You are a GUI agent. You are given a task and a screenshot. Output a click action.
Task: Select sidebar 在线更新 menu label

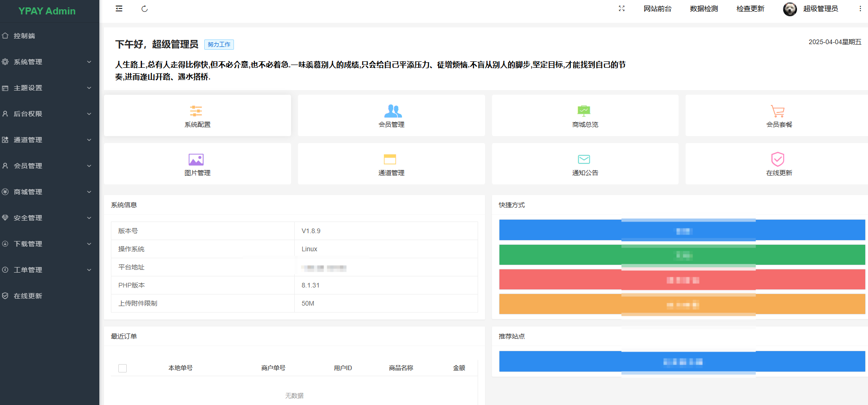tap(28, 296)
